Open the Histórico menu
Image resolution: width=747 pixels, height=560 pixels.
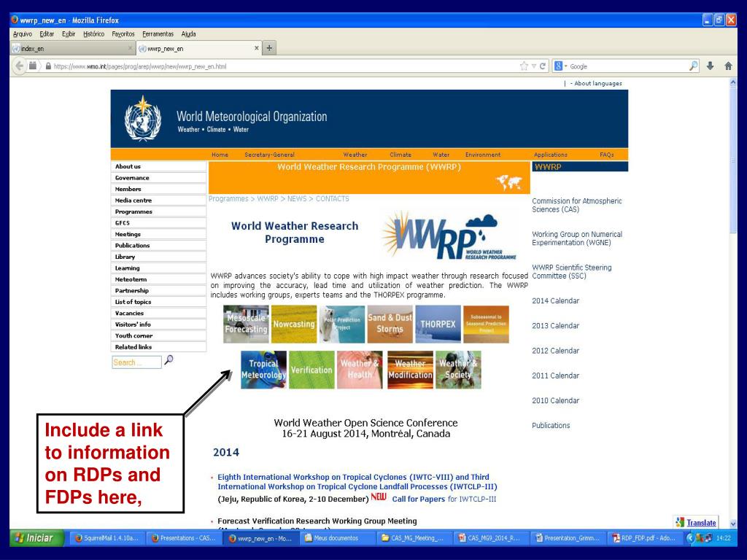coord(93,34)
